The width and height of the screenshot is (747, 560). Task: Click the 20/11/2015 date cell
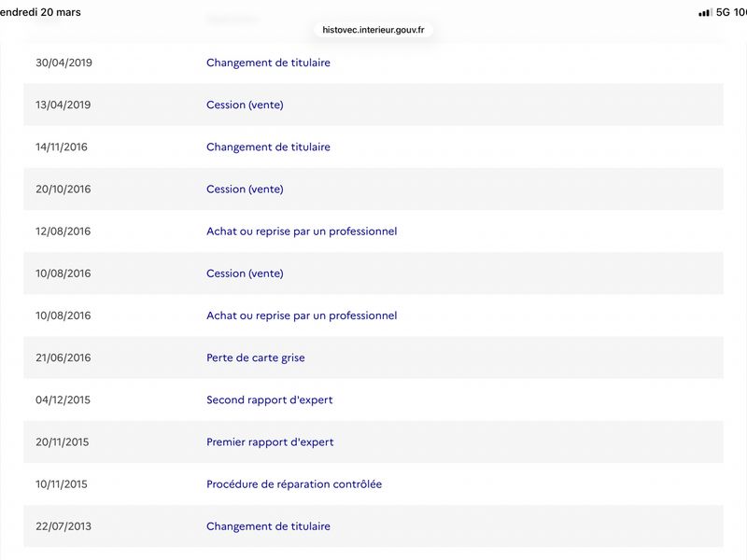tap(62, 441)
